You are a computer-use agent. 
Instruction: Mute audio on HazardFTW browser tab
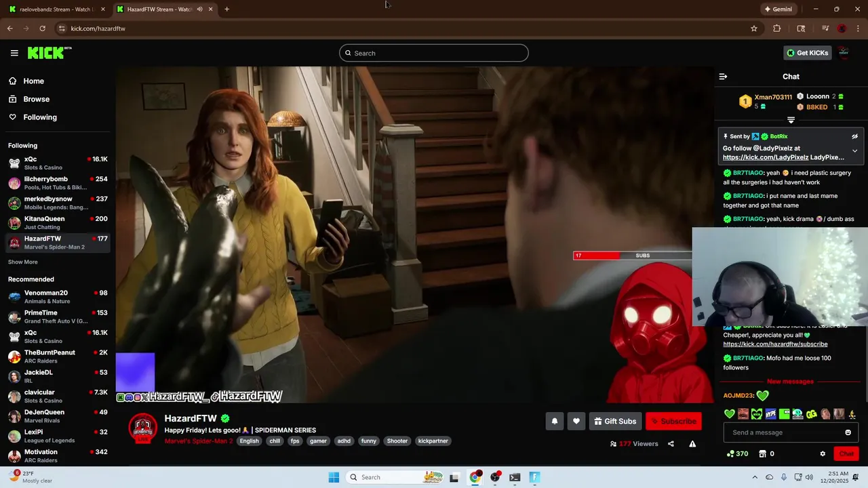coord(199,9)
